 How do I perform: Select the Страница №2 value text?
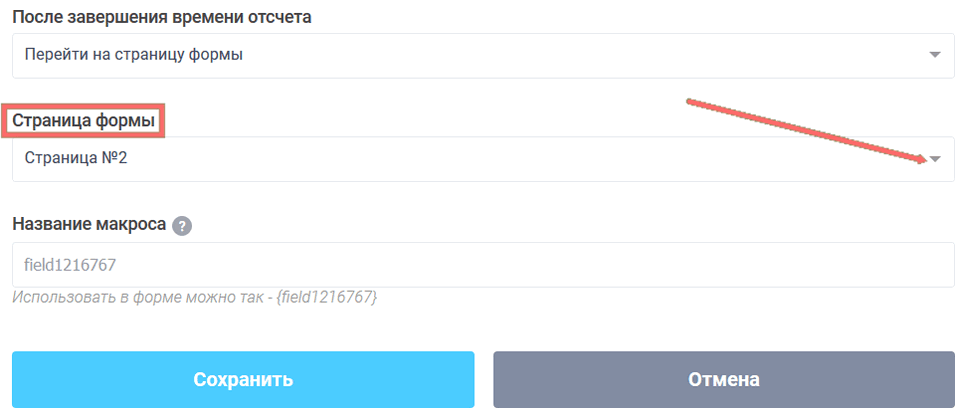75,160
